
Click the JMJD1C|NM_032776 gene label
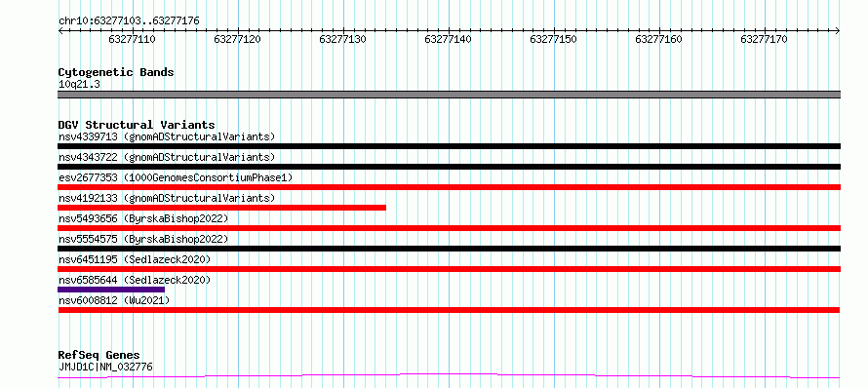pos(105,367)
